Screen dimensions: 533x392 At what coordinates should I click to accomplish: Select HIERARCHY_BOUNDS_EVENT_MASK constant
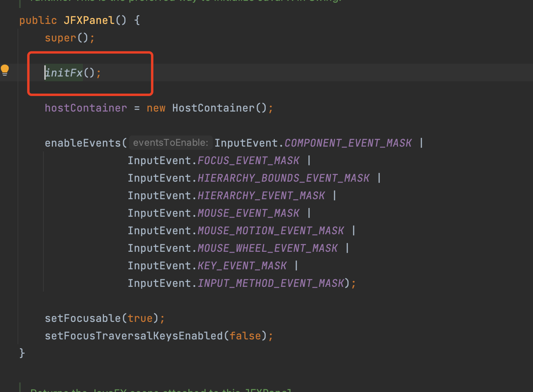(x=283, y=178)
